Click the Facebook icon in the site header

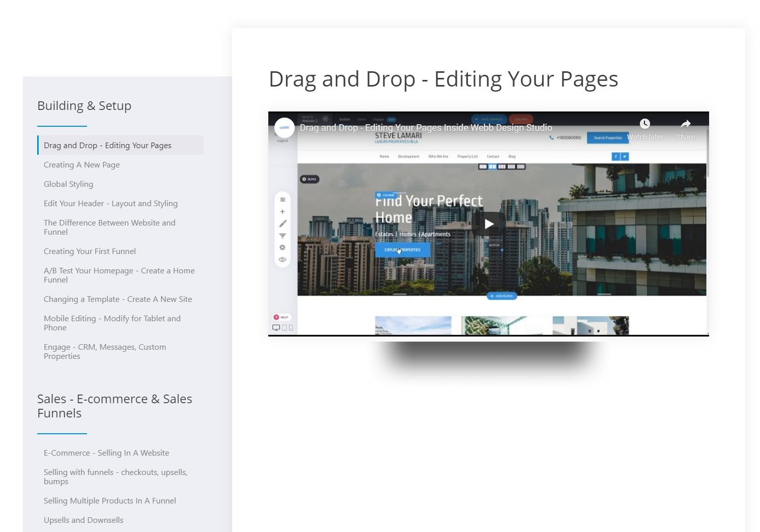point(616,156)
